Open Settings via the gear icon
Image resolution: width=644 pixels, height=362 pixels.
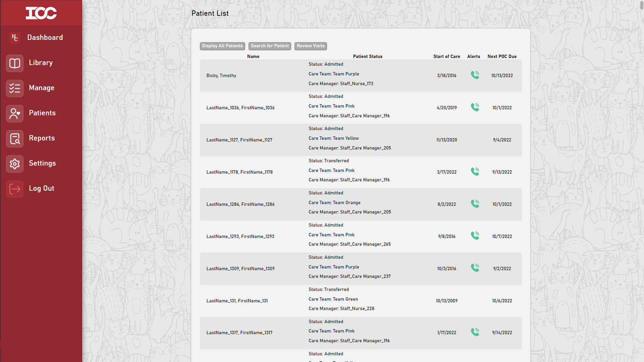tap(14, 164)
